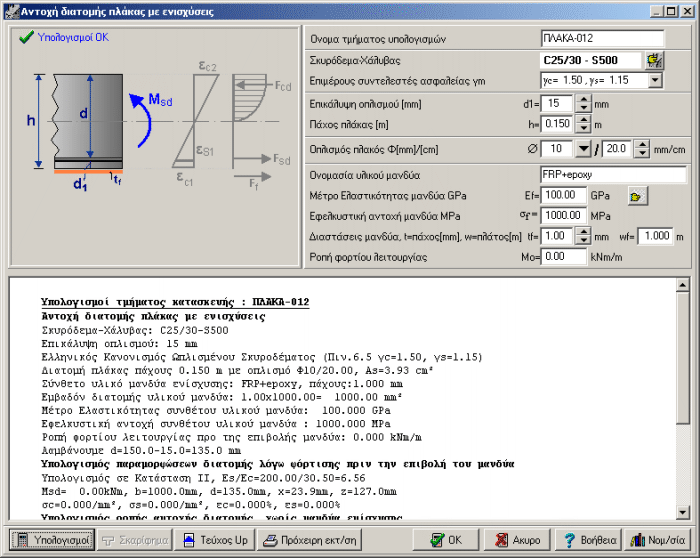Edit the calculation name field ΠΛΑΚΑ-012
Image resolution: width=700 pixels, height=558 pixels.
coord(602,38)
